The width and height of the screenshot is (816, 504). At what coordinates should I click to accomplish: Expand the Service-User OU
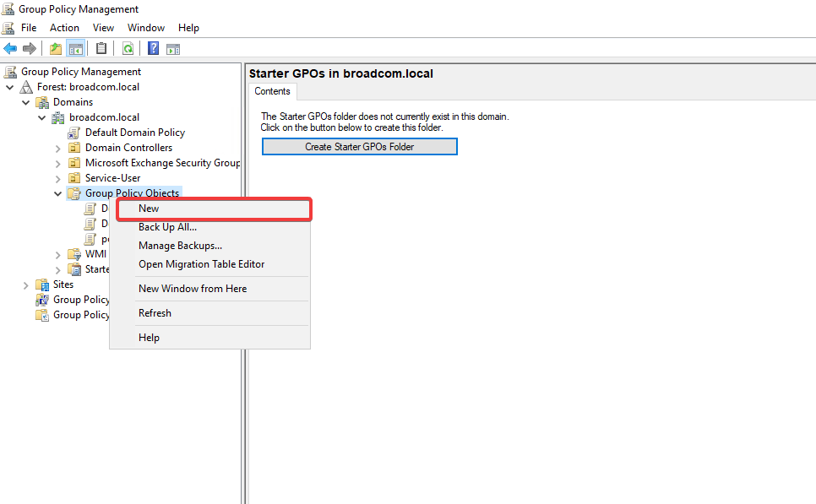click(58, 178)
